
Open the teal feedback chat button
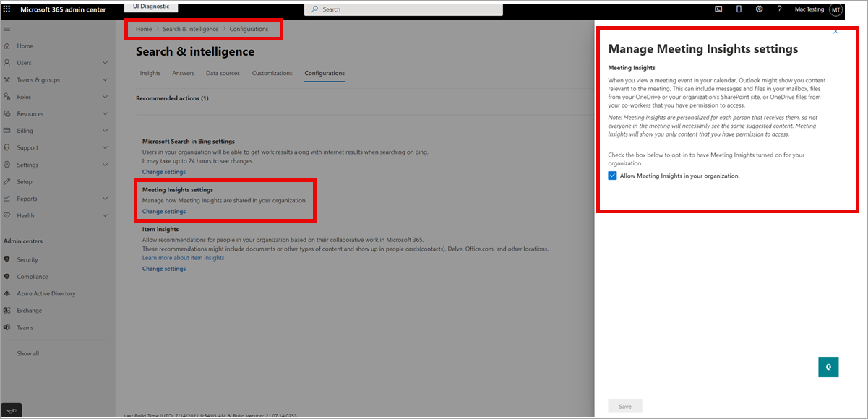click(x=828, y=367)
